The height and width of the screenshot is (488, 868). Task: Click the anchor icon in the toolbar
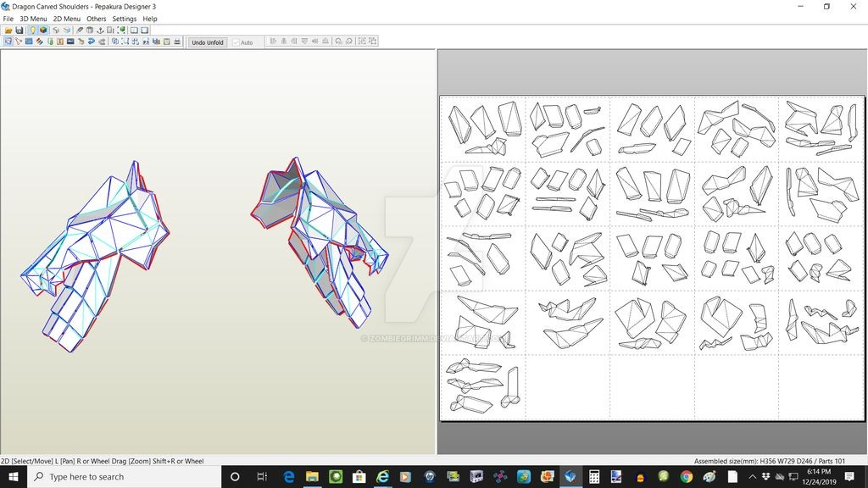point(100,30)
